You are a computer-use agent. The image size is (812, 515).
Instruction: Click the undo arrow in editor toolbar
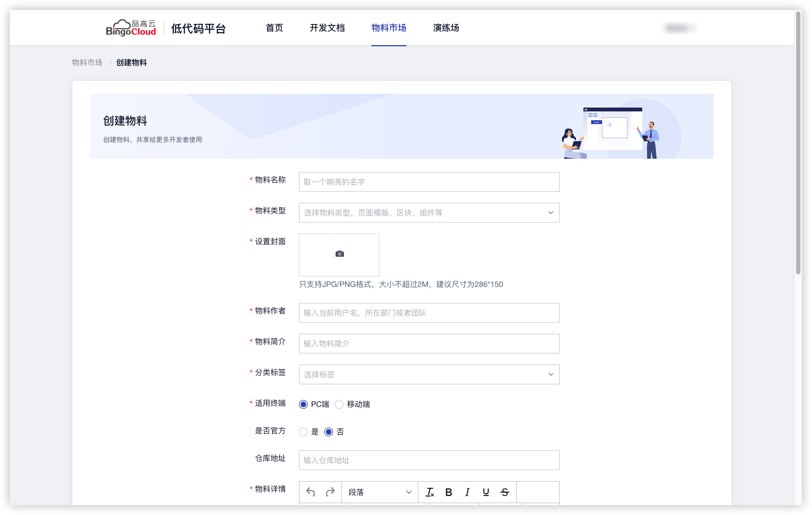pyautogui.click(x=310, y=492)
